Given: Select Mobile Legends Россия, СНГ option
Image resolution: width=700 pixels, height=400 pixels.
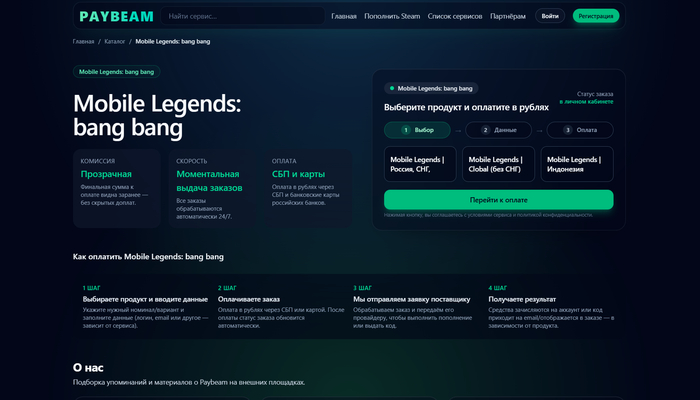Looking at the screenshot, I should click(420, 164).
